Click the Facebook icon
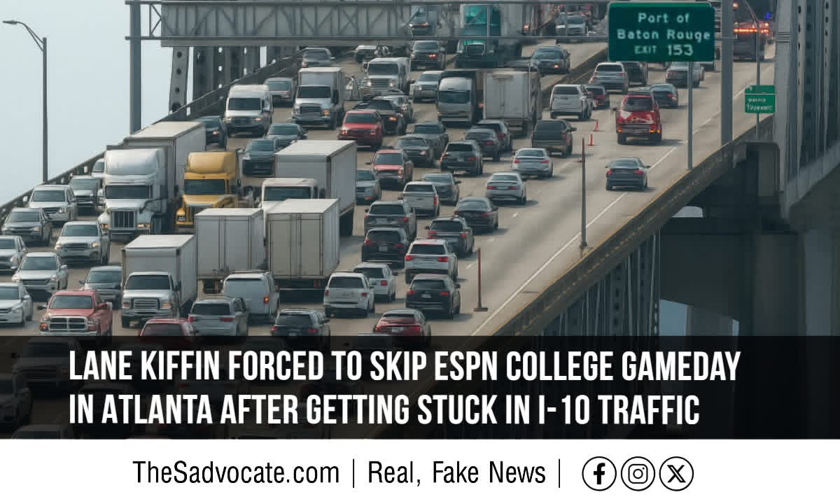 599,474
